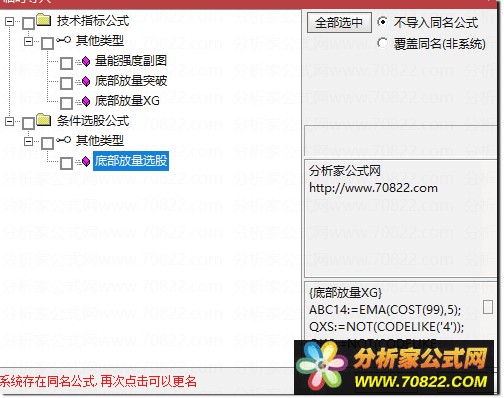The height and width of the screenshot is (398, 504).
Task: Click the red 系统存在同名公式 status message
Action: [98, 382]
